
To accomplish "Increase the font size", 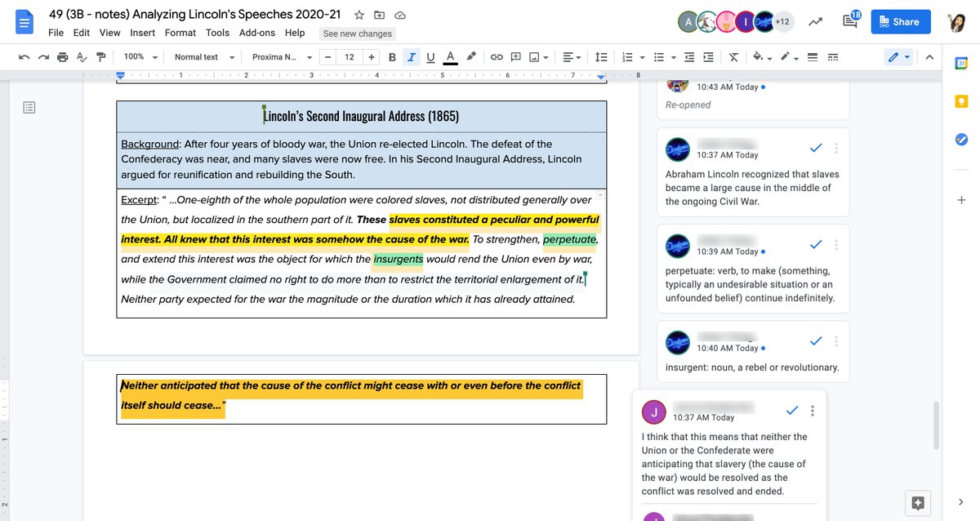I will 372,57.
